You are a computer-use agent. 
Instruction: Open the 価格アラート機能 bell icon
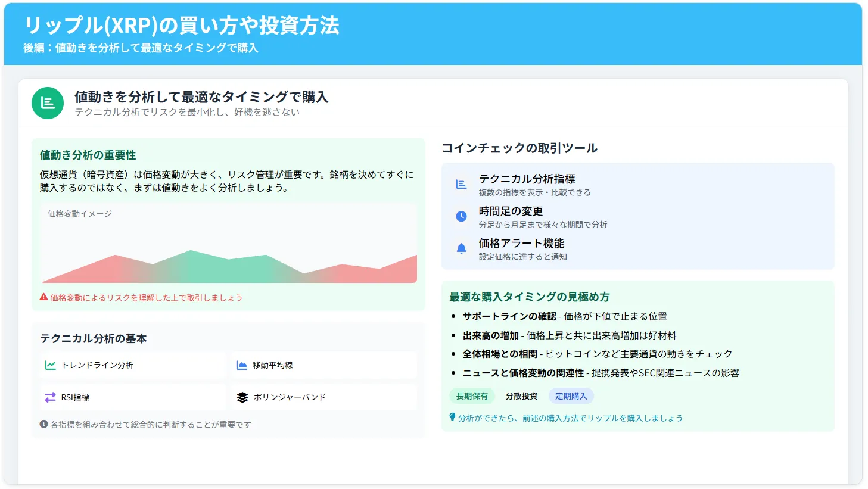(460, 248)
